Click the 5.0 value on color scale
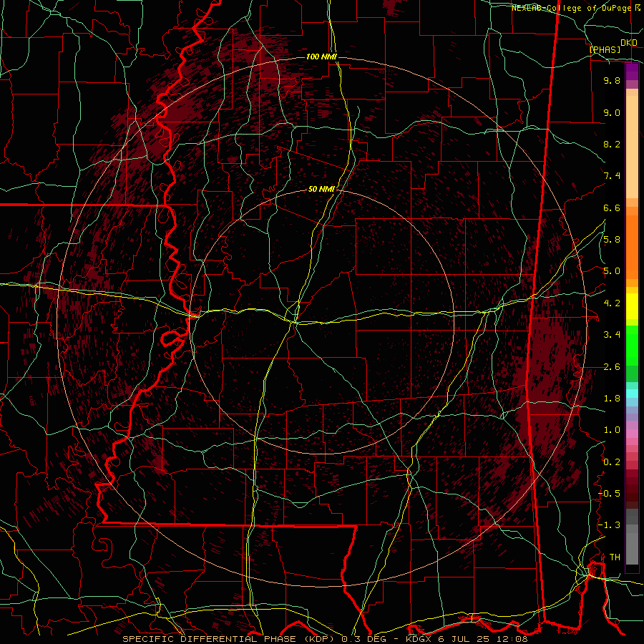This screenshot has height=644, width=644. 612,271
